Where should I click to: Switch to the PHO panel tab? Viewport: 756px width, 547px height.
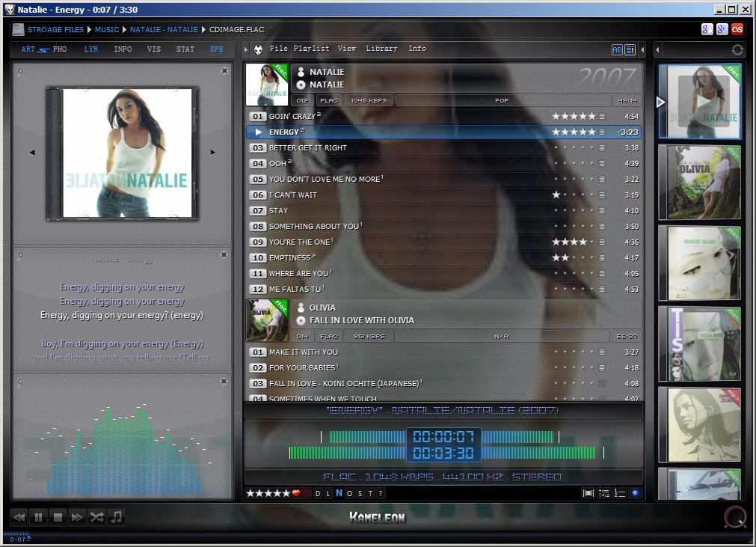pos(60,49)
